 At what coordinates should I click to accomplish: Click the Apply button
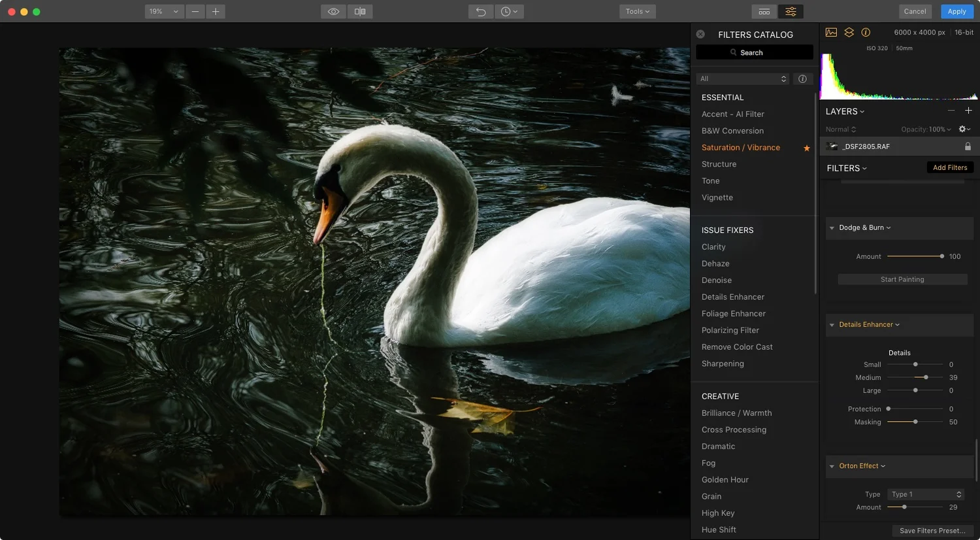pos(956,12)
